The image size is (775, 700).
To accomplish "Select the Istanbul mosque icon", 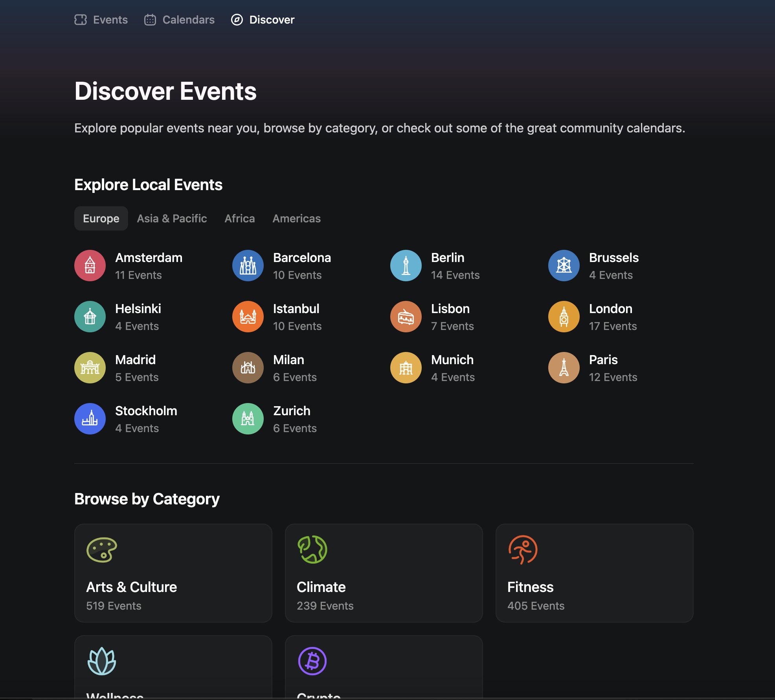I will tap(248, 317).
